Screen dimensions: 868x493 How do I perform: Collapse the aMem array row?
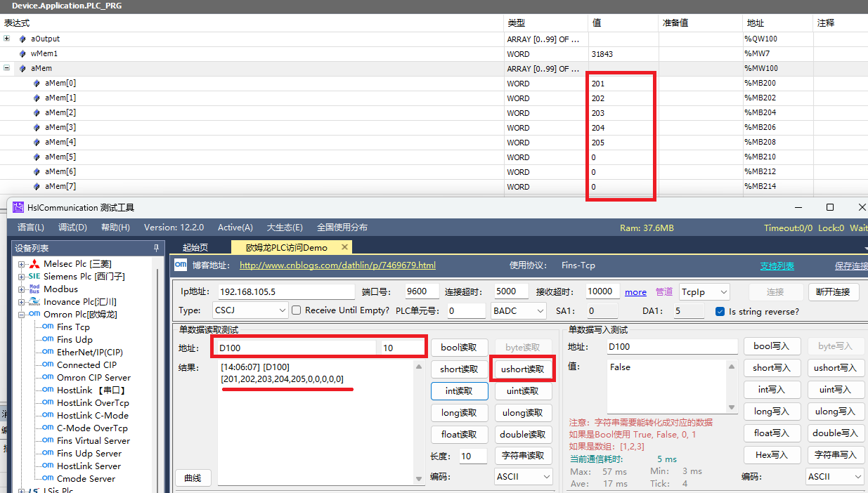[x=7, y=68]
